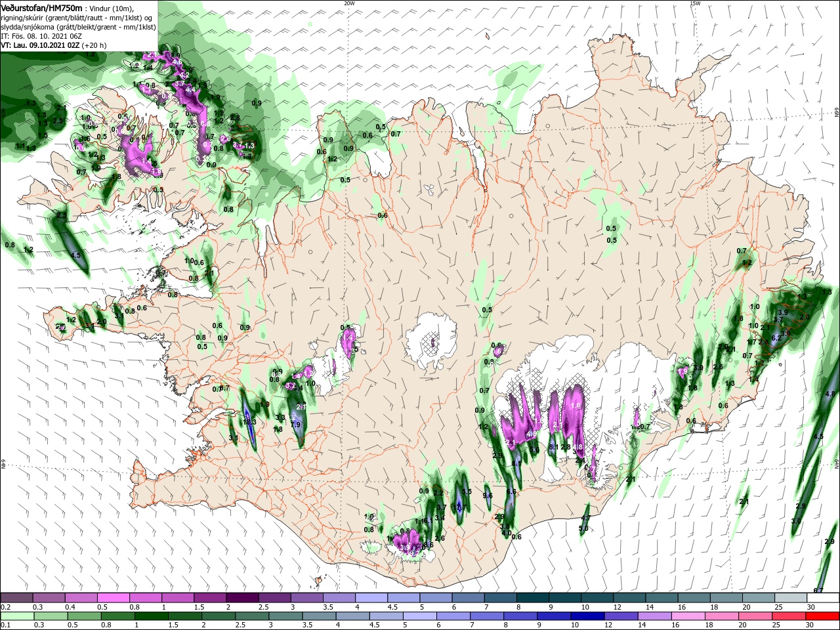Pick the palest green rain swatch between 0.1 and 0.3

17,616
